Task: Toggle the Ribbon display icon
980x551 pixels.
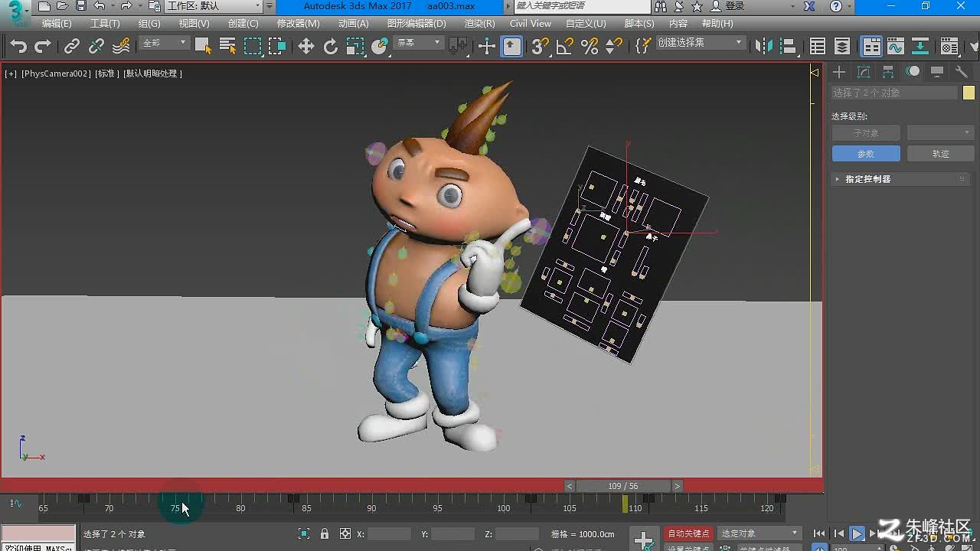Action: pos(872,47)
